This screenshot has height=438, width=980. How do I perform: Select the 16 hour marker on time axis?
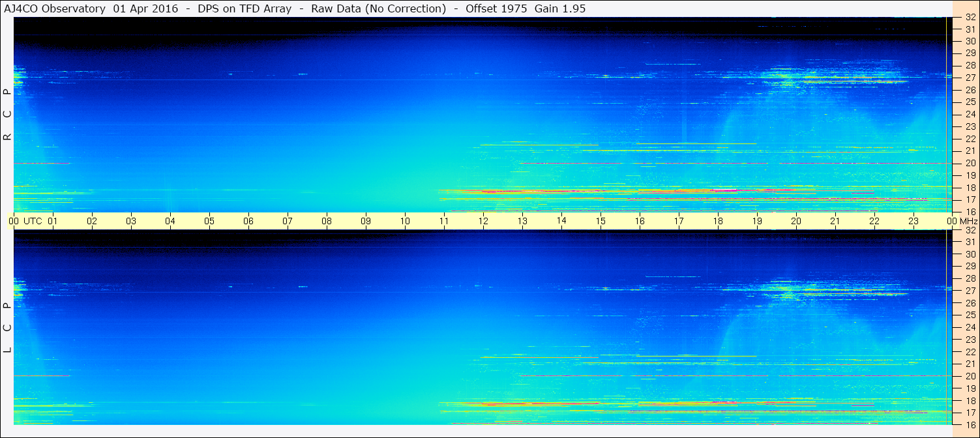(x=640, y=221)
